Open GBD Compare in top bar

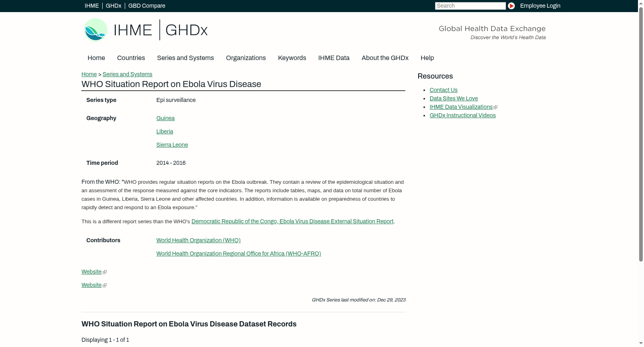tap(147, 6)
